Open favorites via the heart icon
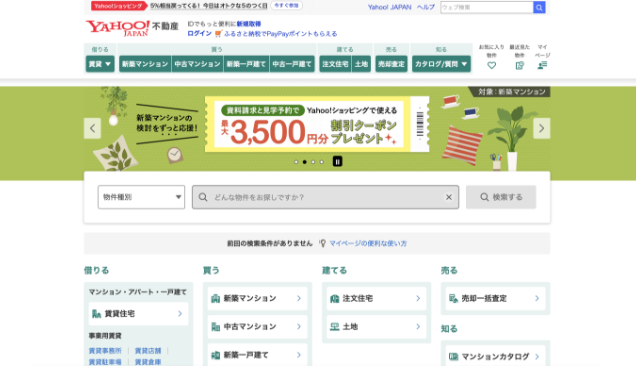Screen dimensions: 636x366 (492, 65)
